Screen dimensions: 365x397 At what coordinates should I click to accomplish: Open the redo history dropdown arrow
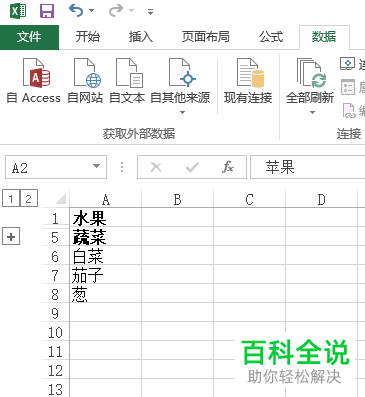click(x=132, y=11)
